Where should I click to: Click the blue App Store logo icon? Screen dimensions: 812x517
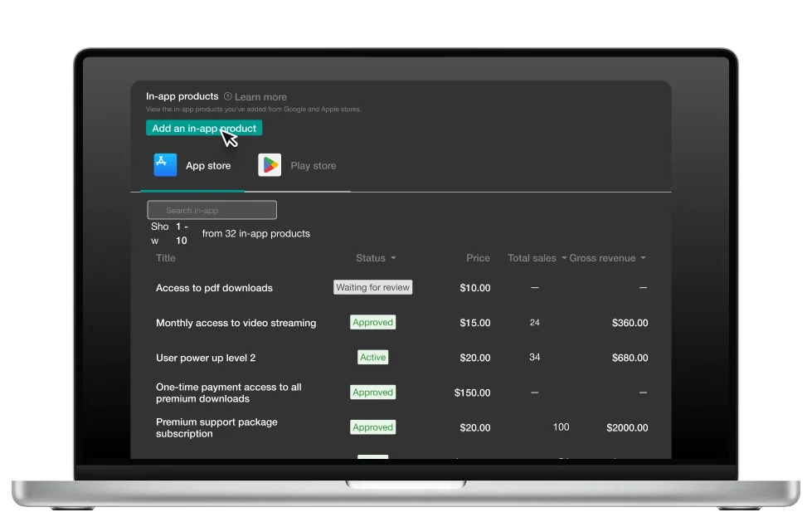click(165, 165)
